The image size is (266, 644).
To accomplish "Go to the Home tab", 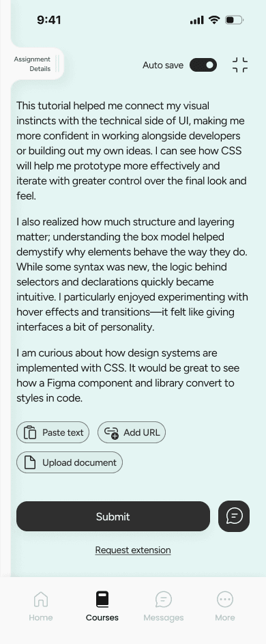I will point(41,606).
